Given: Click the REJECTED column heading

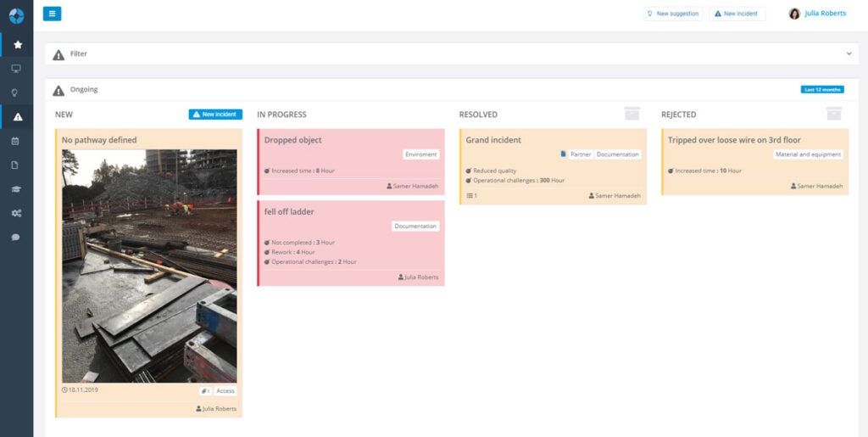Looking at the screenshot, I should (679, 115).
